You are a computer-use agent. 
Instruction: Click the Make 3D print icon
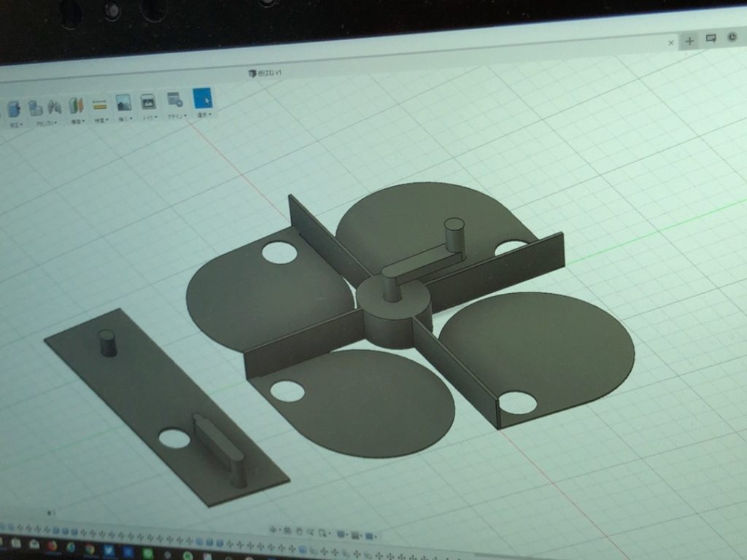click(x=148, y=101)
